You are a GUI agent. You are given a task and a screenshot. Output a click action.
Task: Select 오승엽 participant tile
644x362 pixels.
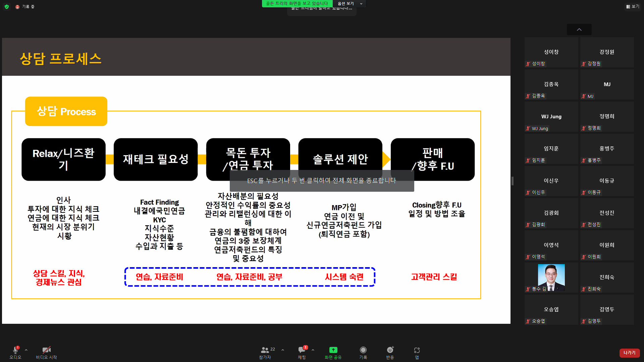click(551, 310)
